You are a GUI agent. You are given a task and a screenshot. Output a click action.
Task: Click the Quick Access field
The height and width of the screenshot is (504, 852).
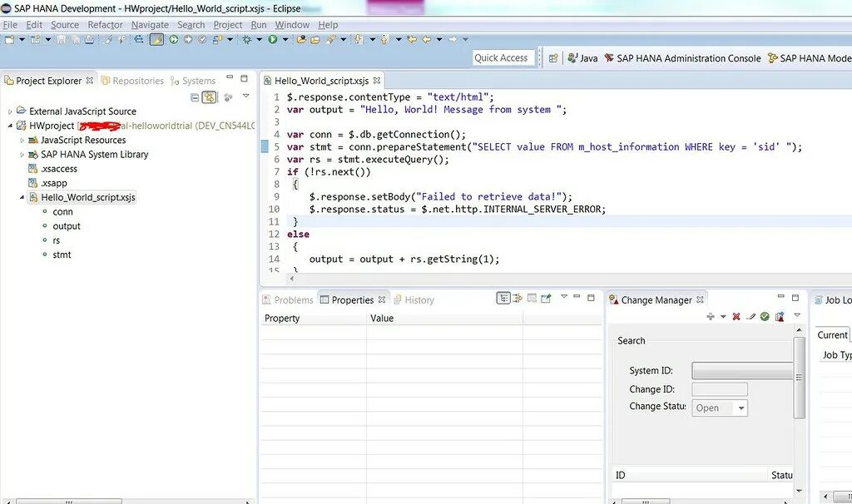click(503, 58)
